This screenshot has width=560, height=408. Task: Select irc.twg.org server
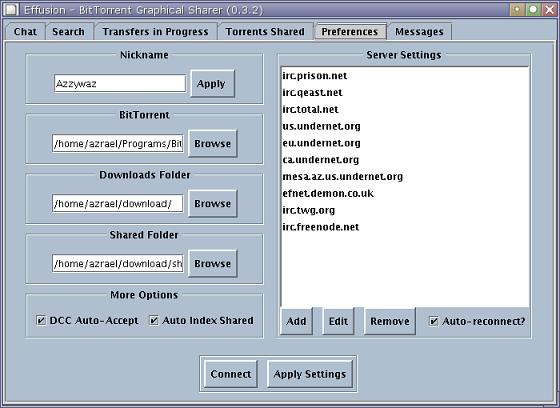coord(405,210)
